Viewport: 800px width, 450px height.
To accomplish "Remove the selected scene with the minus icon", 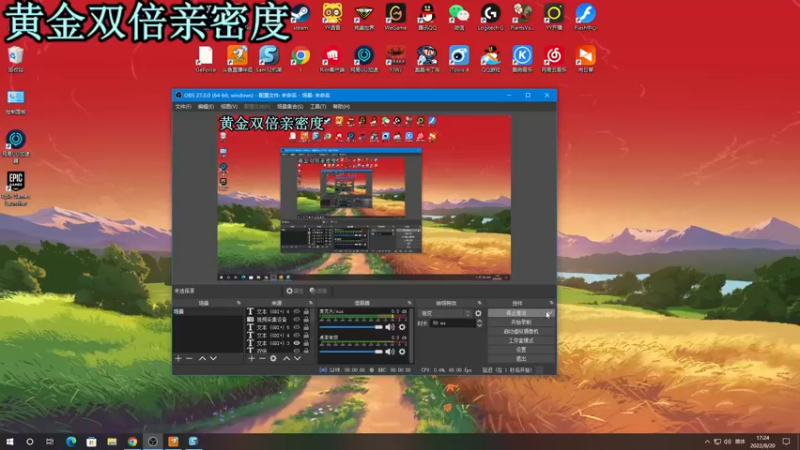I will [x=189, y=359].
